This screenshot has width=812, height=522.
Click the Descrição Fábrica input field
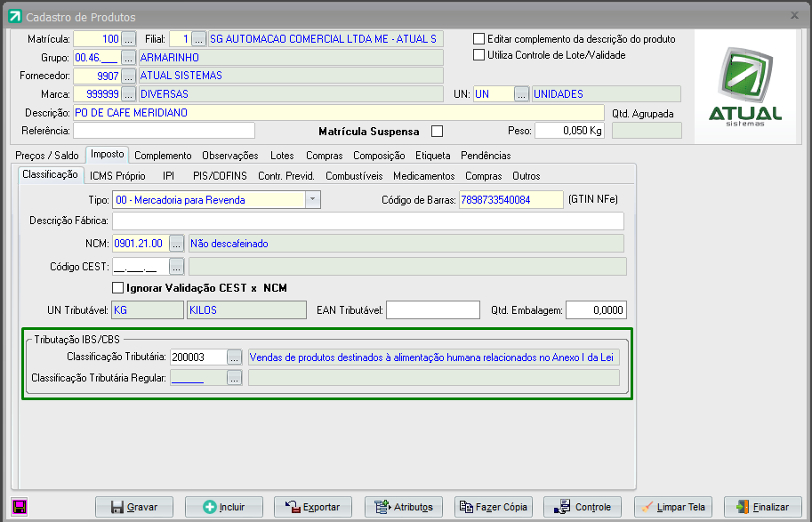tap(367, 221)
